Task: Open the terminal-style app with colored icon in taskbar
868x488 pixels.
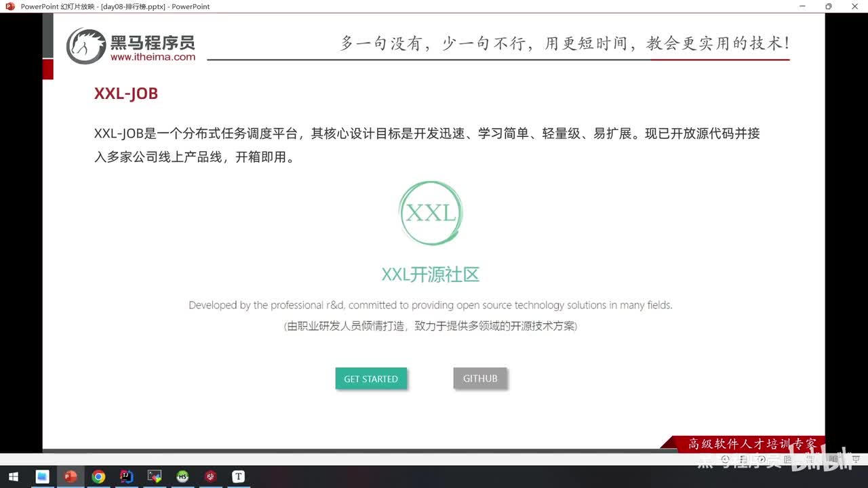Action: point(155,476)
